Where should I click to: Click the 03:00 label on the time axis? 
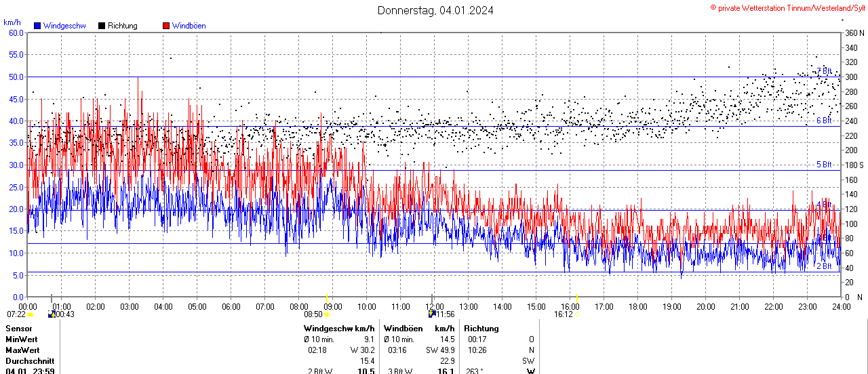coord(129,306)
